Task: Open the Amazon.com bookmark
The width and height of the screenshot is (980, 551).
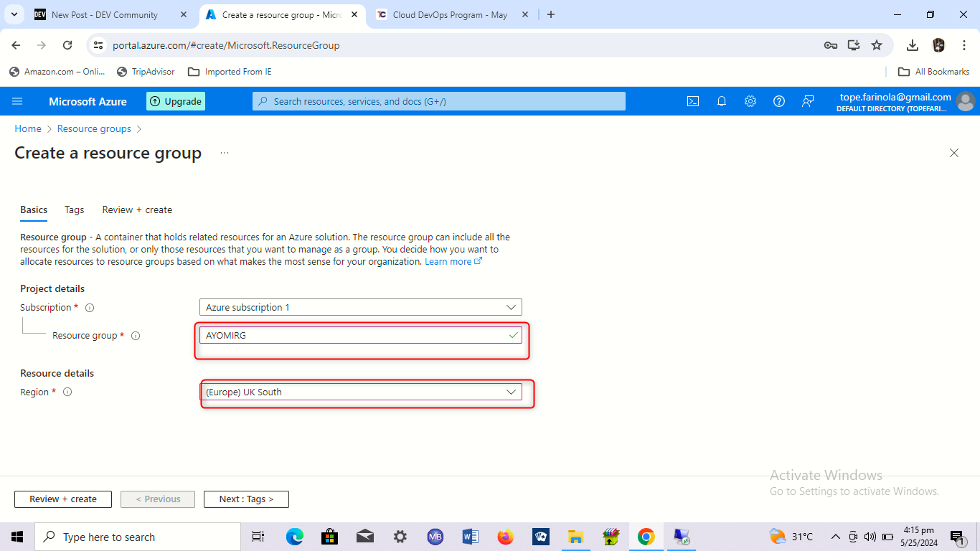Action: [57, 72]
